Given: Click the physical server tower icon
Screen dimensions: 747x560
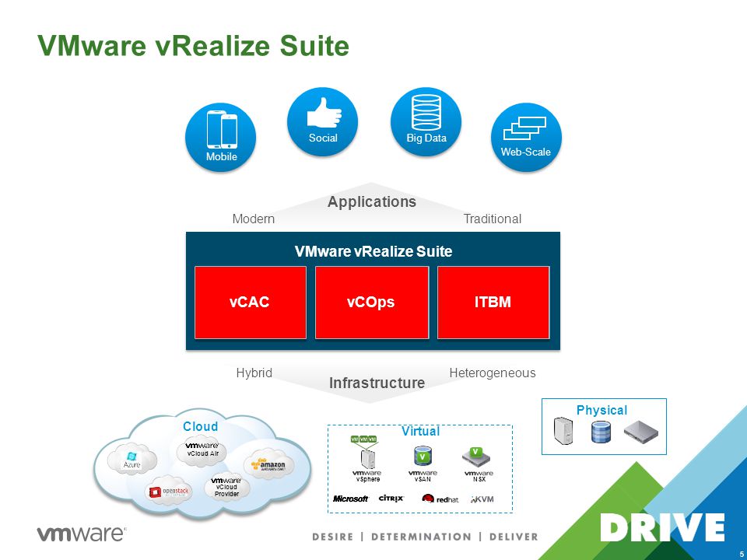Looking at the screenshot, I should [x=563, y=431].
